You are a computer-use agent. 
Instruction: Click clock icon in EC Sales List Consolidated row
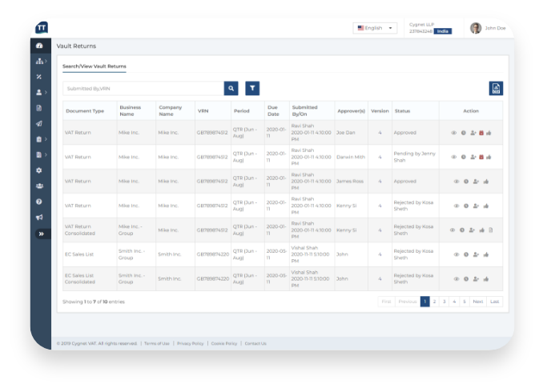pyautogui.click(x=466, y=279)
